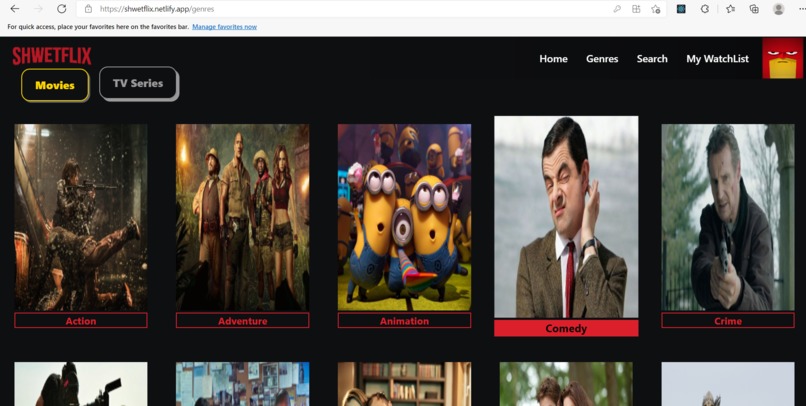
Task: Click the Action genre poster
Action: point(81,217)
